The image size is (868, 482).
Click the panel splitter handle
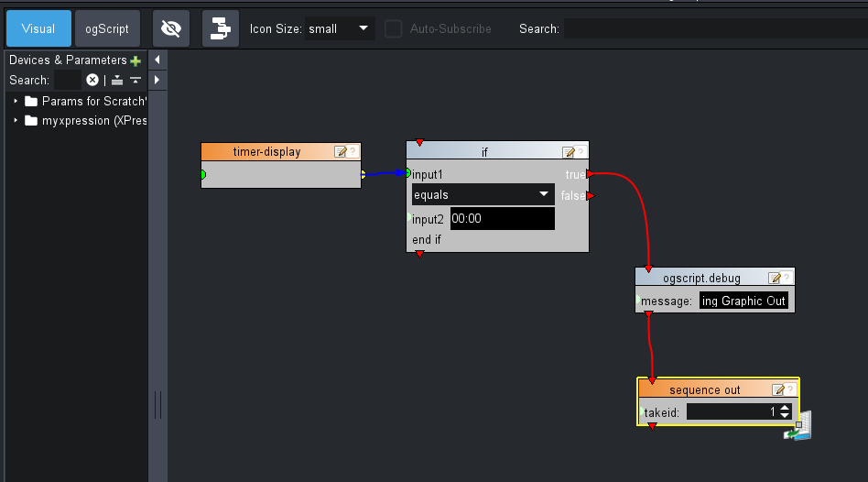[x=157, y=404]
